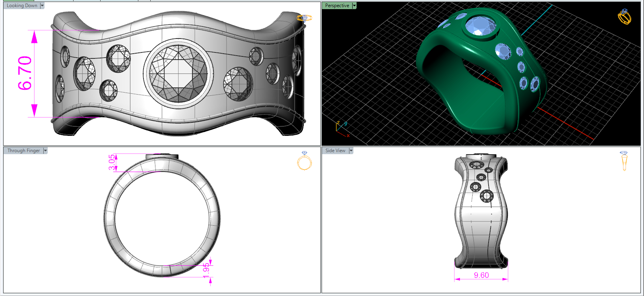Select the Looking Down viewport title
Viewport: 644px width, 296px height.
22,6
